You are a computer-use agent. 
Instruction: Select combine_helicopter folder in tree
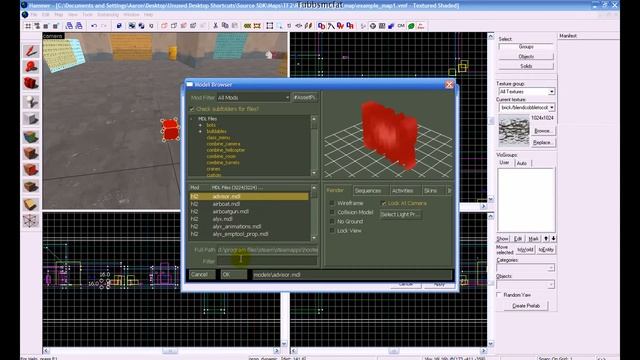click(x=225, y=150)
